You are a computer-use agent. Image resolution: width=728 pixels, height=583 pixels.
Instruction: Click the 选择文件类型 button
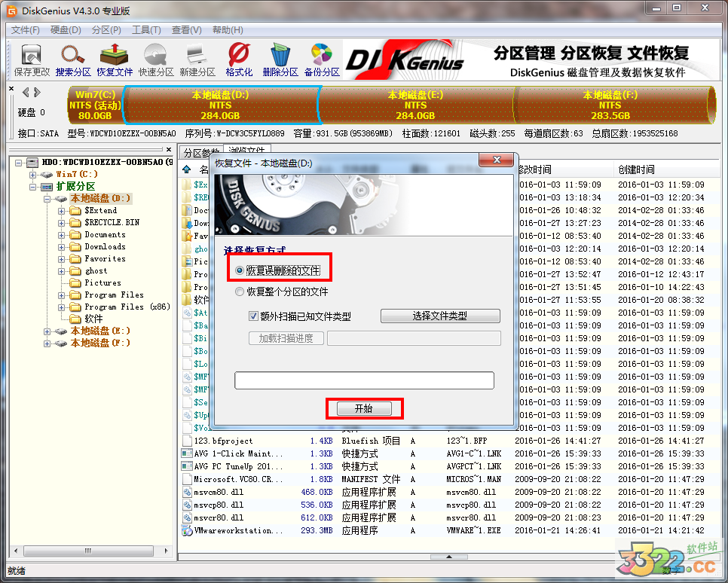440,316
